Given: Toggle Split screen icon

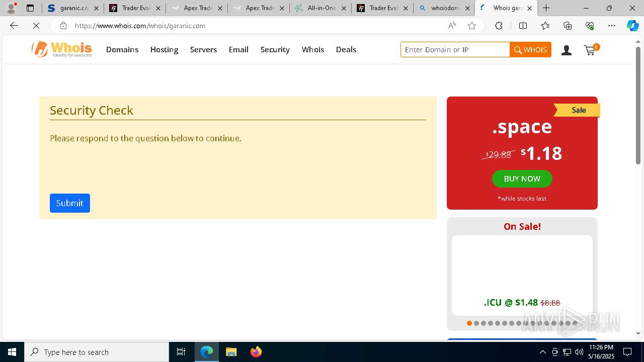Looking at the screenshot, I should 523,26.
